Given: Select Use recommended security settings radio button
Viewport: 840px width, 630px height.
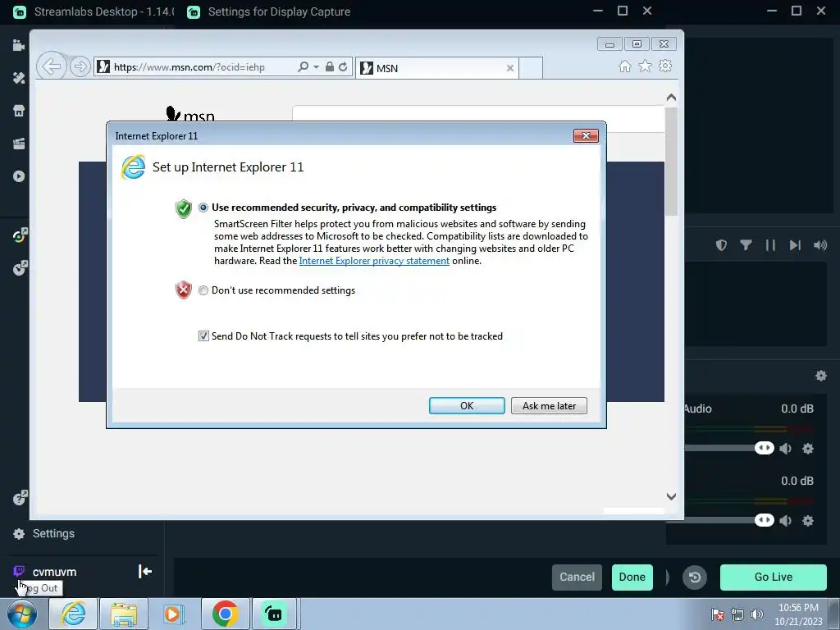Looking at the screenshot, I should pyautogui.click(x=203, y=208).
